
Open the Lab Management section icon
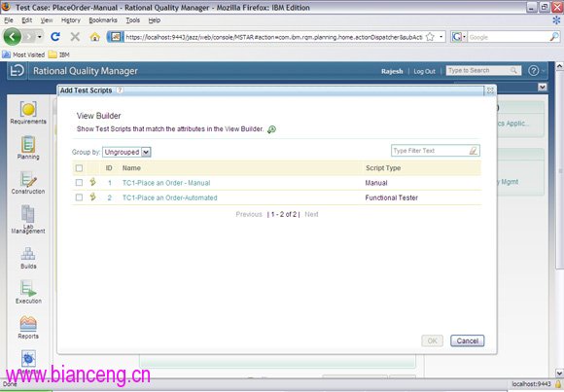tap(28, 214)
